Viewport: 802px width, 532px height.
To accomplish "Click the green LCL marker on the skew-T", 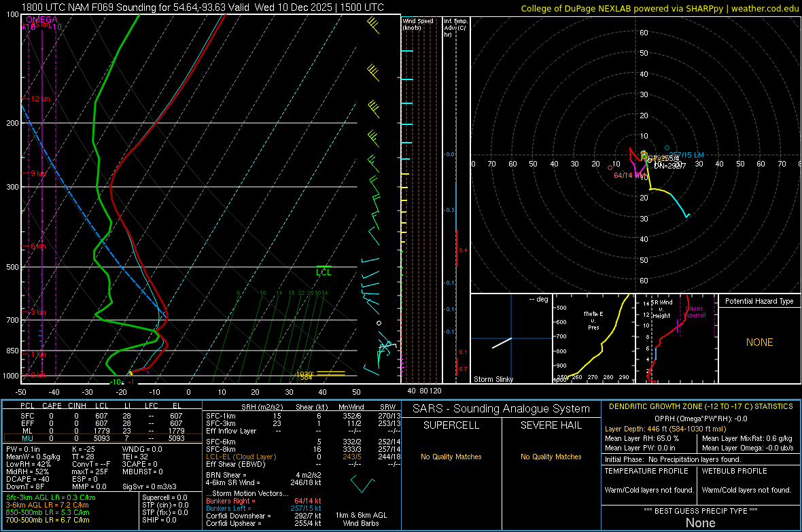I will (x=324, y=272).
